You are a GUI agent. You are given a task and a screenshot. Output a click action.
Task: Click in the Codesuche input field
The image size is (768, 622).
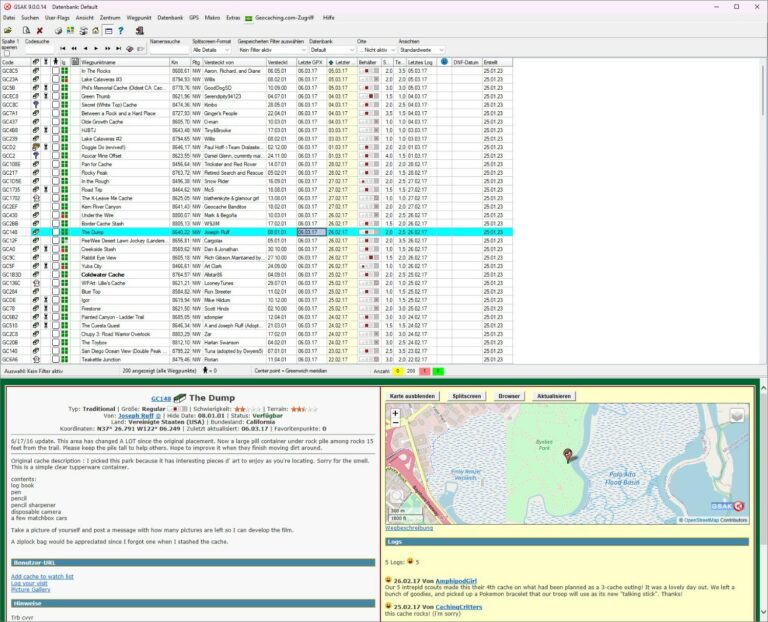coord(39,50)
